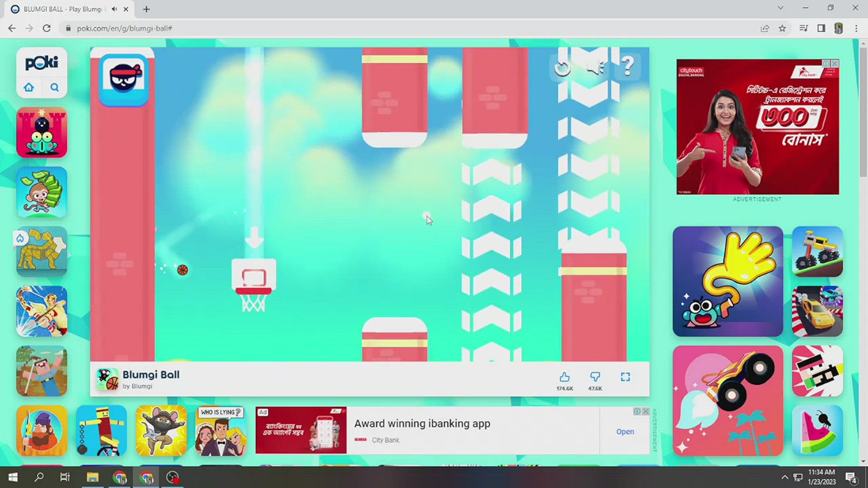Expand the tab search chevron
This screenshot has width=868, height=488.
coord(780,8)
